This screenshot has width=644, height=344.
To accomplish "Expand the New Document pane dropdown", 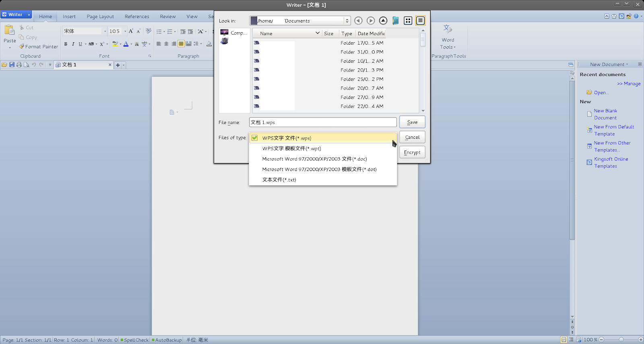I will pyautogui.click(x=627, y=64).
